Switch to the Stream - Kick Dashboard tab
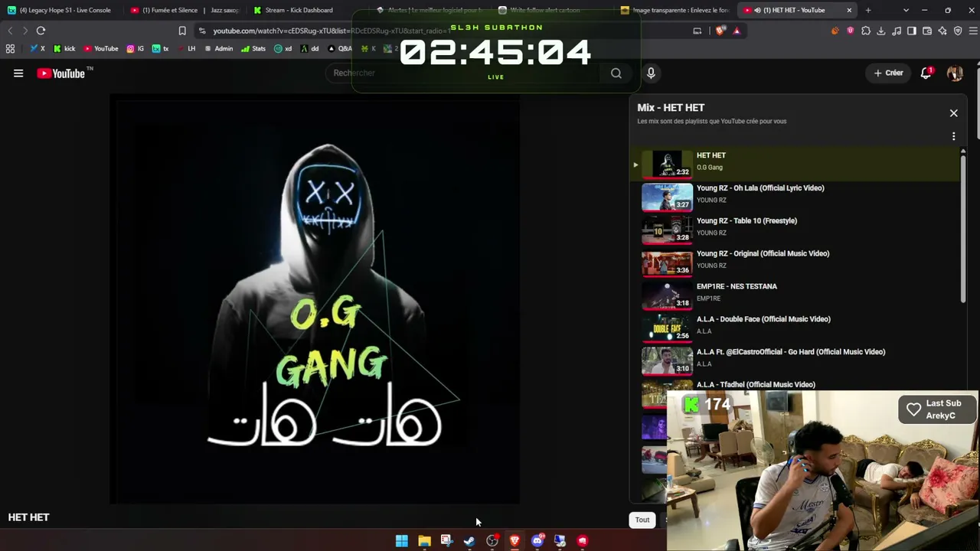Image resolution: width=980 pixels, height=551 pixels. pyautogui.click(x=307, y=10)
